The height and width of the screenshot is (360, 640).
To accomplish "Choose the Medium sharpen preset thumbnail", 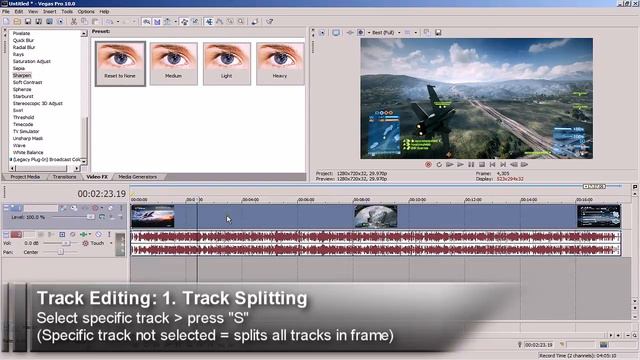I will (x=173, y=64).
